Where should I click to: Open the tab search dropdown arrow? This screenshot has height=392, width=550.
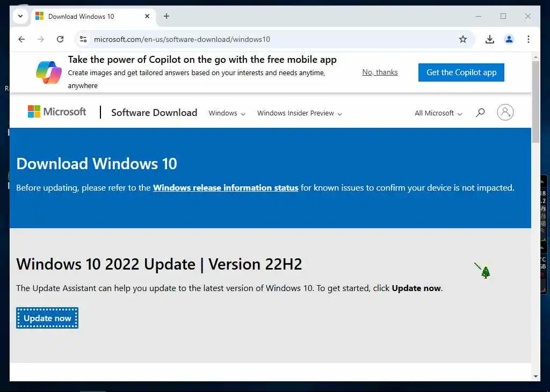(20, 16)
